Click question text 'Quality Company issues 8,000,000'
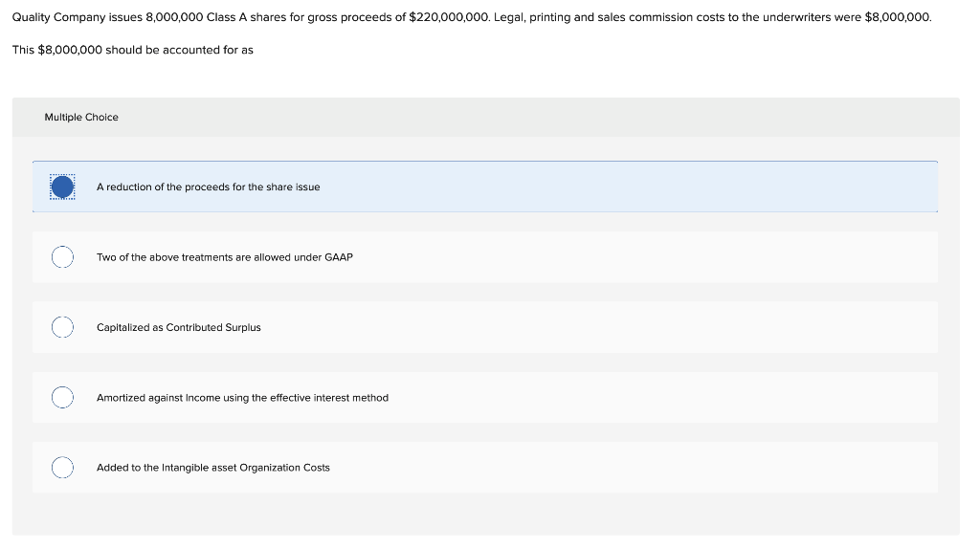The width and height of the screenshot is (980, 549). coord(472,17)
